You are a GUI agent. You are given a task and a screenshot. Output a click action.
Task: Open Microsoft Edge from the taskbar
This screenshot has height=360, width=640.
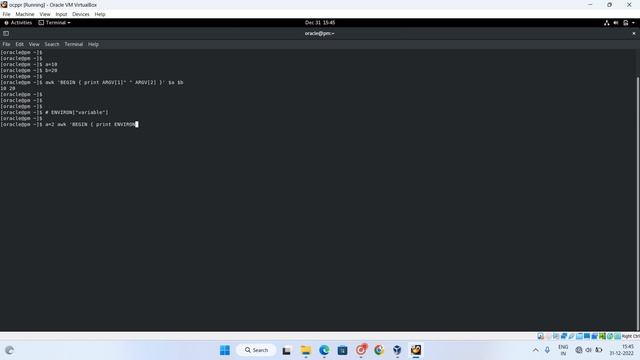tap(324, 350)
